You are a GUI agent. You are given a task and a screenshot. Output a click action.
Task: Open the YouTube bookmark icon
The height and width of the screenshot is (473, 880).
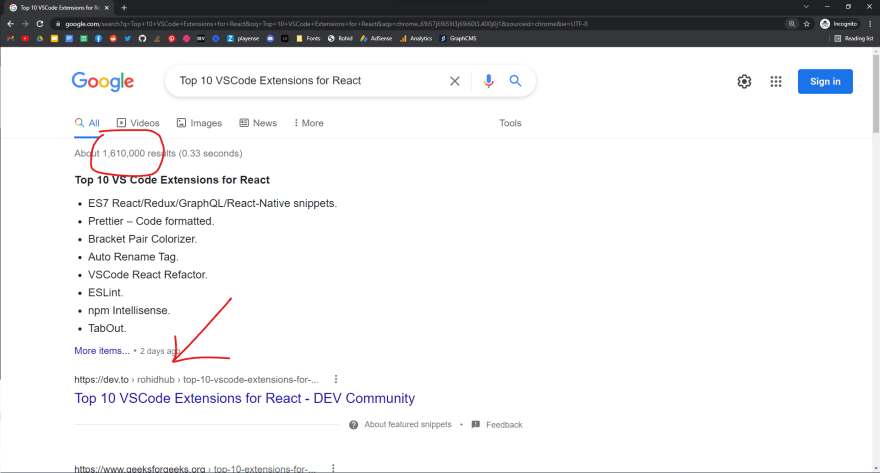pyautogui.click(x=25, y=39)
